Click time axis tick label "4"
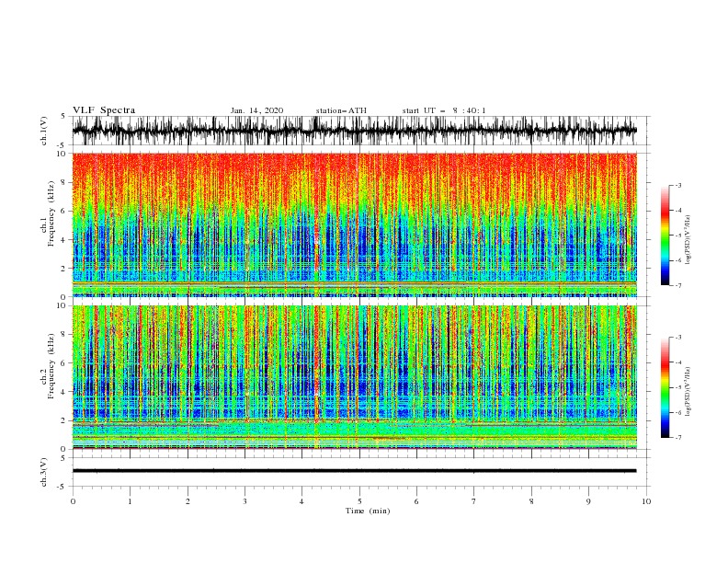 point(301,501)
